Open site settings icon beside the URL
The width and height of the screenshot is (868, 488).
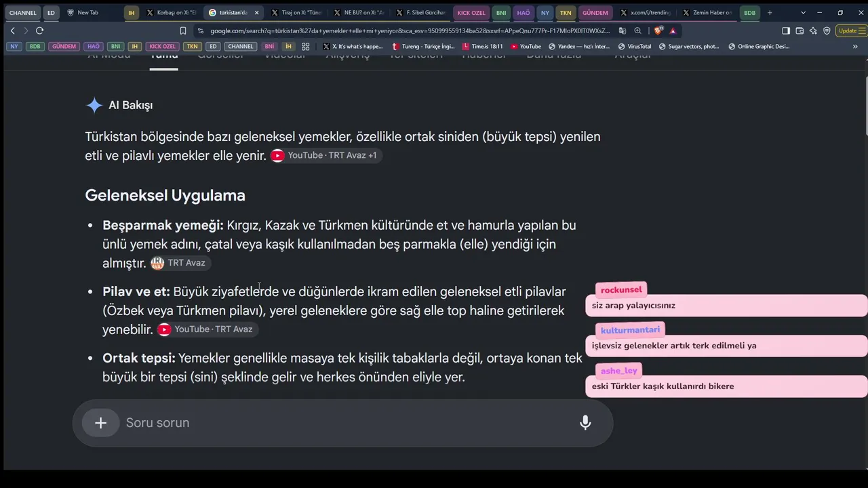tap(200, 30)
